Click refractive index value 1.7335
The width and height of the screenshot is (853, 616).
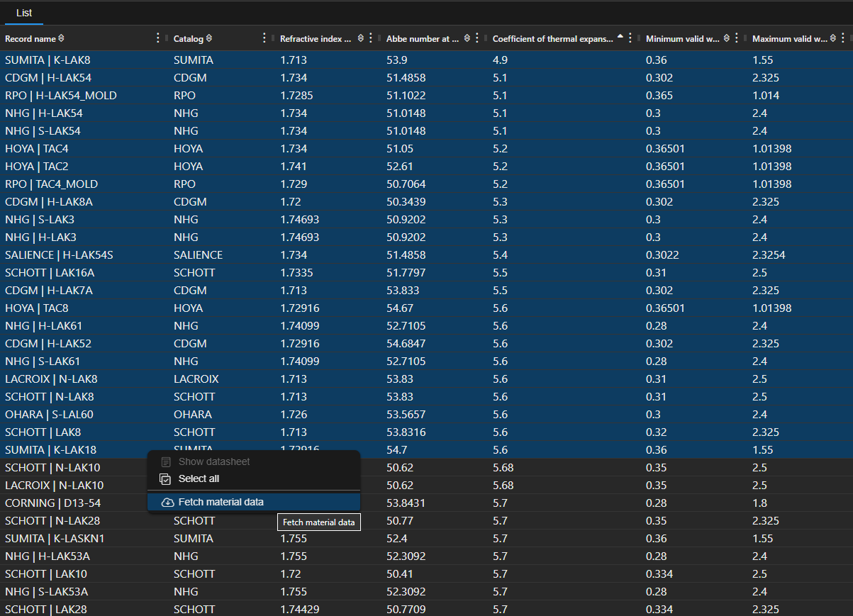(296, 272)
